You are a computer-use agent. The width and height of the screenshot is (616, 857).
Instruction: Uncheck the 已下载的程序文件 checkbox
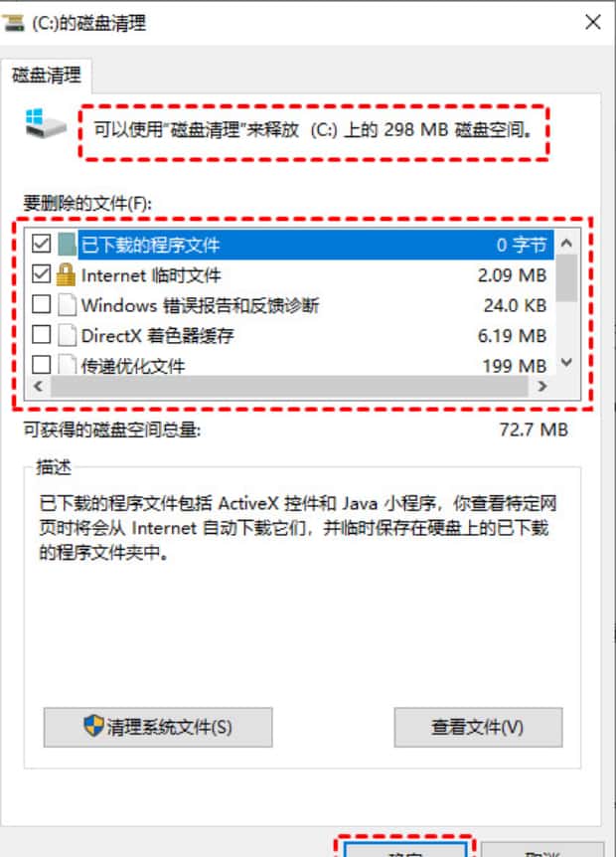pyautogui.click(x=42, y=244)
